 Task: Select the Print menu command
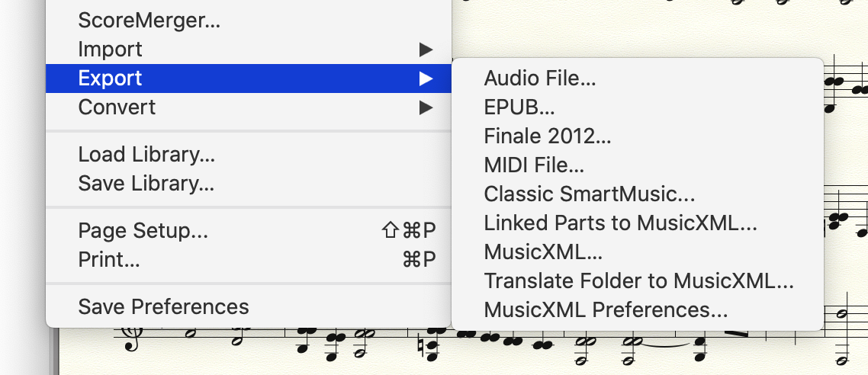coord(109,260)
